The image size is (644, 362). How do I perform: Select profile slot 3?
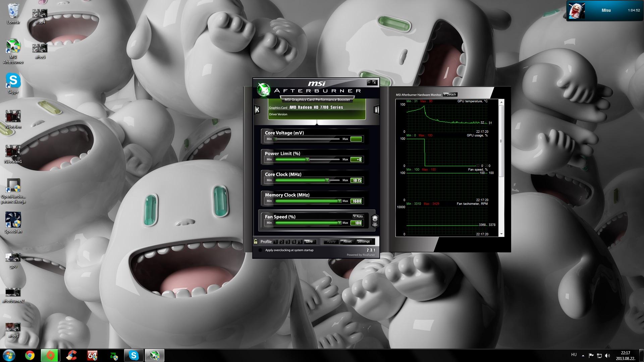click(x=288, y=242)
